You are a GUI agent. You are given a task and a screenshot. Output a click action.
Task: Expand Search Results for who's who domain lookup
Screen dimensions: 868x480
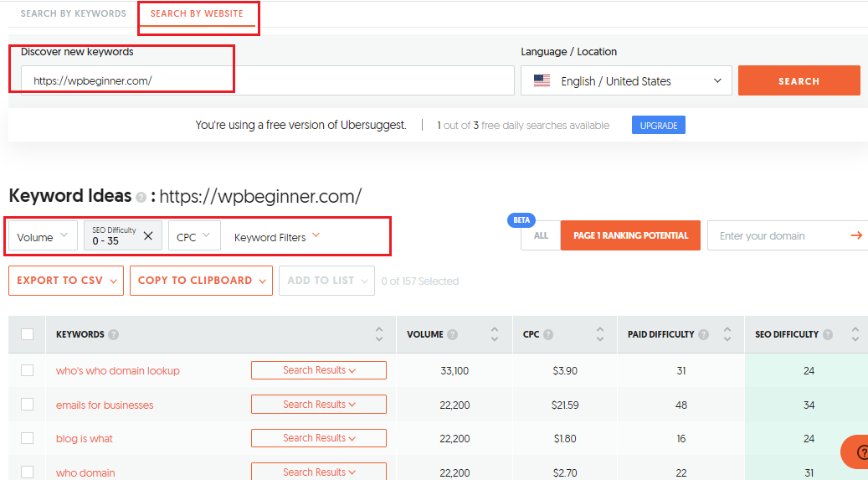click(319, 370)
